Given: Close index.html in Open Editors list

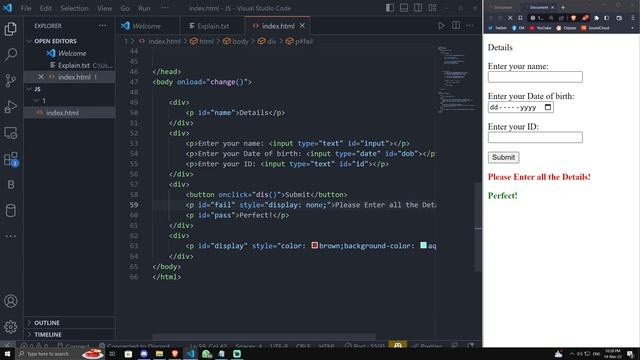Looking at the screenshot, I should pos(41,77).
